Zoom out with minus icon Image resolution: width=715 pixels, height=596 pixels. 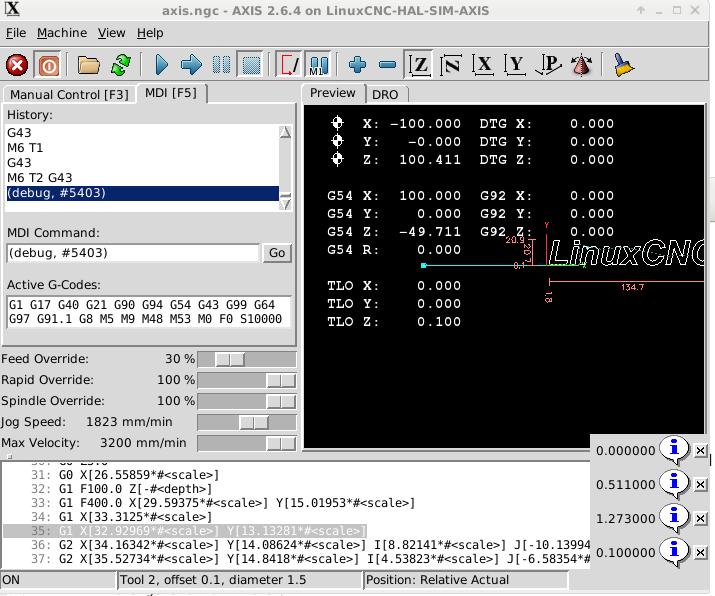coord(387,65)
